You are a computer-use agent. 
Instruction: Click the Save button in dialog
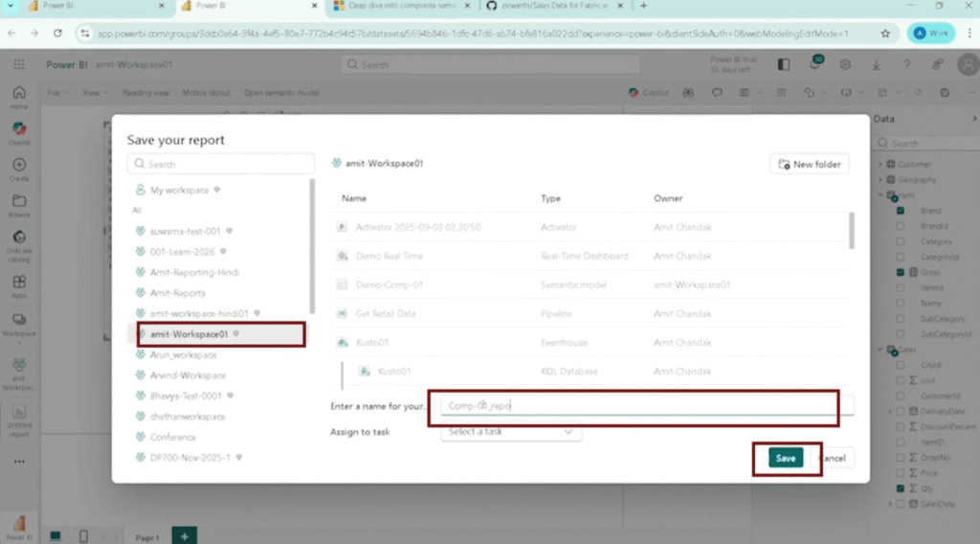point(785,459)
